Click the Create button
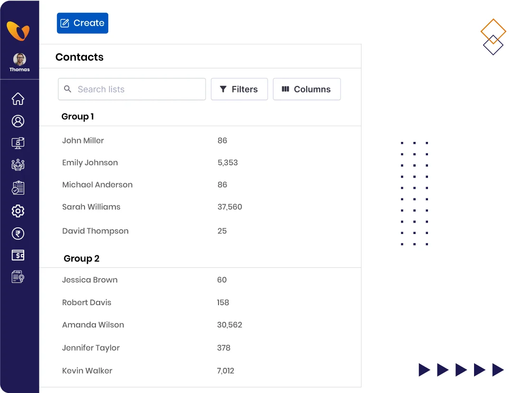The width and height of the screenshot is (532, 393). coord(82,23)
